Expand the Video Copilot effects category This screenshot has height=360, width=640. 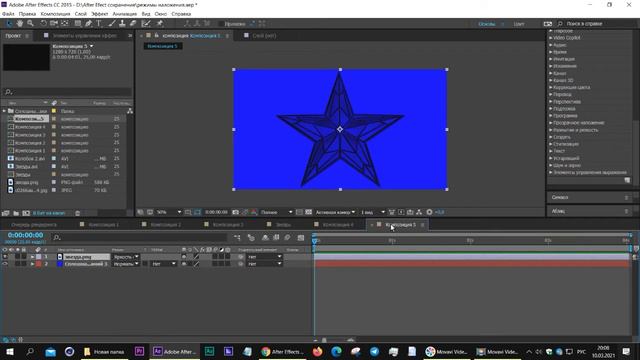point(551,38)
